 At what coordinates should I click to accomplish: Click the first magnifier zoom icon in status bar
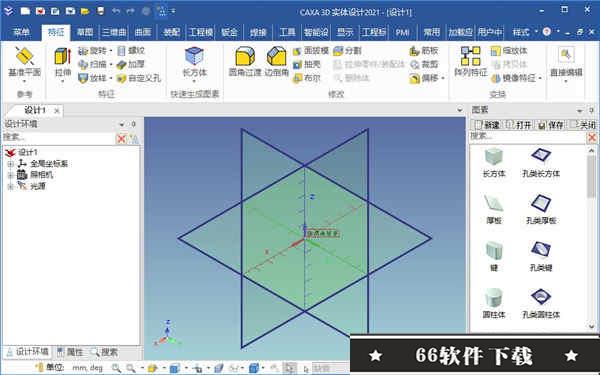coord(116,368)
